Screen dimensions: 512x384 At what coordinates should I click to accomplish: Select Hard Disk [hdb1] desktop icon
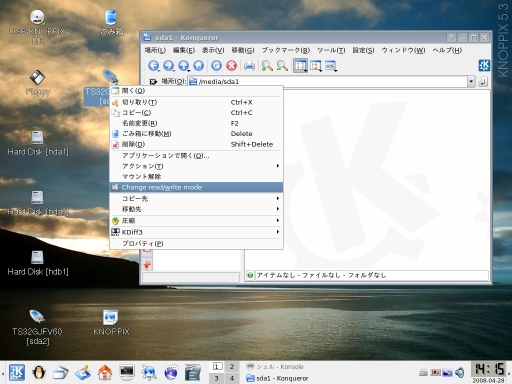[x=37, y=263]
